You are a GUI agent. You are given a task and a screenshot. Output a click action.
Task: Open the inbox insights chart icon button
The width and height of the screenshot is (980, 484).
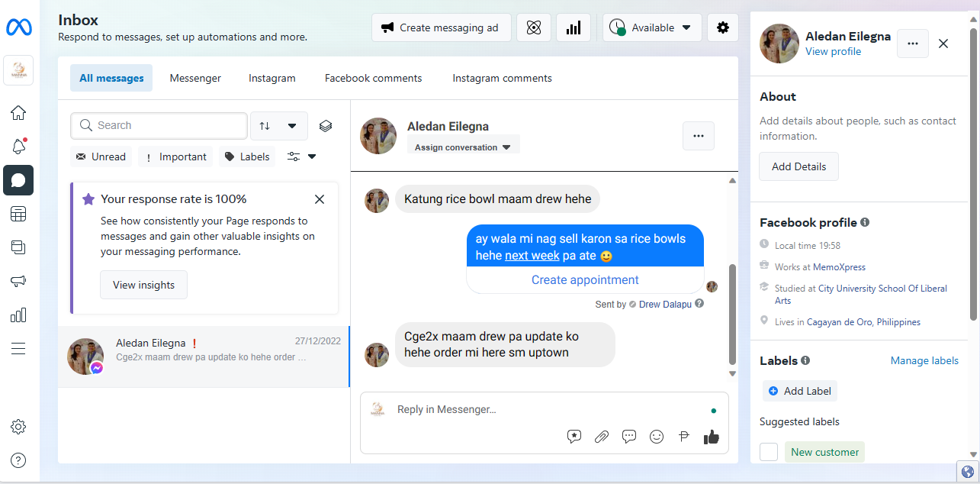(x=574, y=27)
